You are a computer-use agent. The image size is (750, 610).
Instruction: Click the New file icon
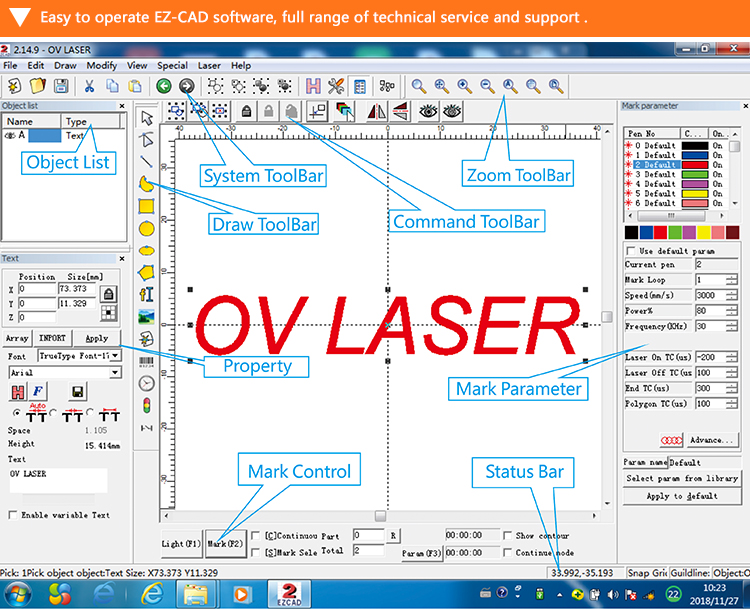(14, 87)
